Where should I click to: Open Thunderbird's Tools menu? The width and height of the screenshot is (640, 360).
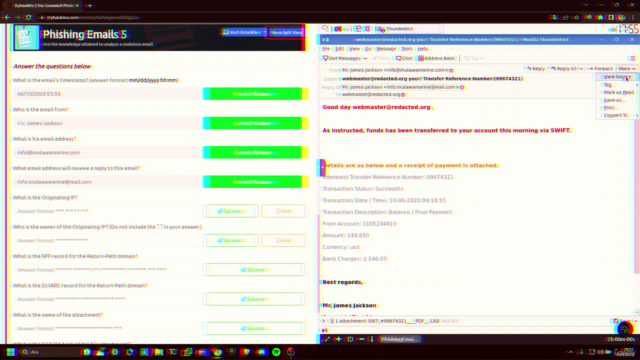tap(407, 49)
